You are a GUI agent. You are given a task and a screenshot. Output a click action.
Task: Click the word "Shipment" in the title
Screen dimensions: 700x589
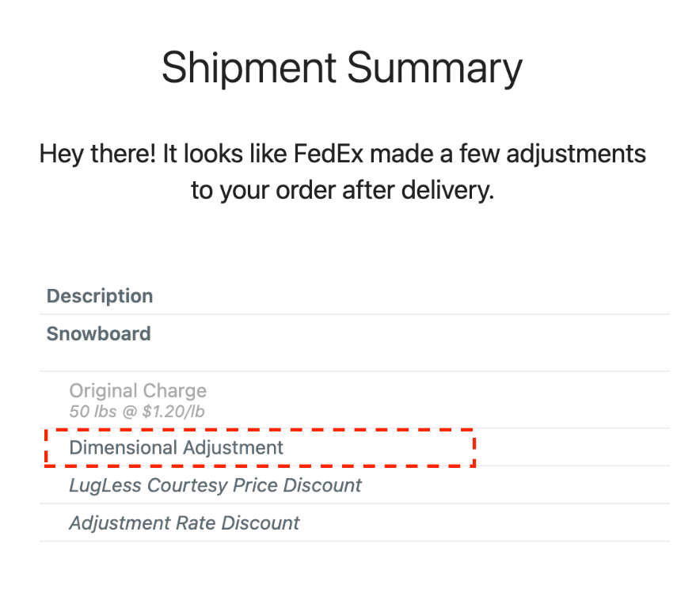[247, 67]
